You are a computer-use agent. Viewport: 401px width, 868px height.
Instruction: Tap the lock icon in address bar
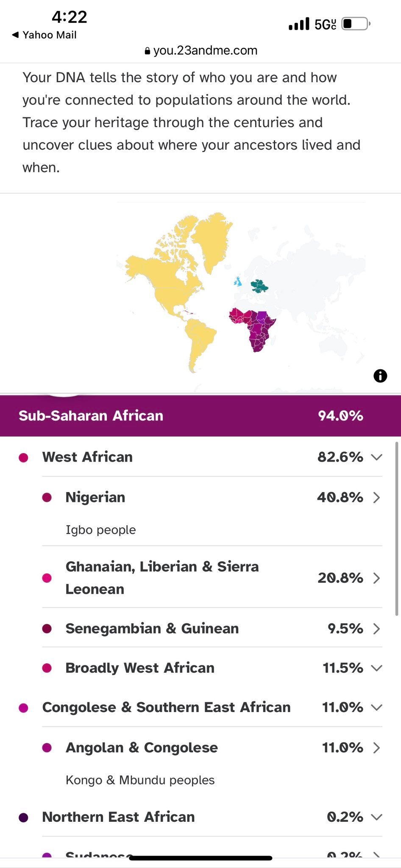tap(148, 51)
